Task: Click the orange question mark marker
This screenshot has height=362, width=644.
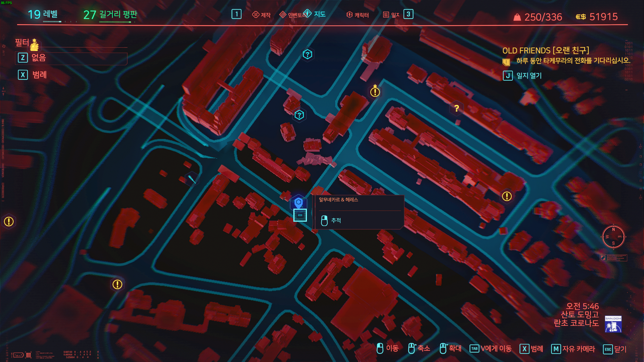Action: click(x=457, y=108)
